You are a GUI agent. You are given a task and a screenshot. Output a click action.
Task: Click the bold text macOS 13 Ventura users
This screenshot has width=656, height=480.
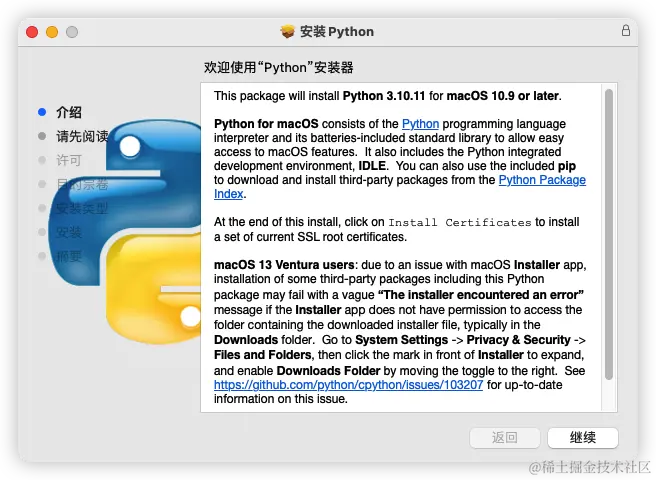(284, 265)
